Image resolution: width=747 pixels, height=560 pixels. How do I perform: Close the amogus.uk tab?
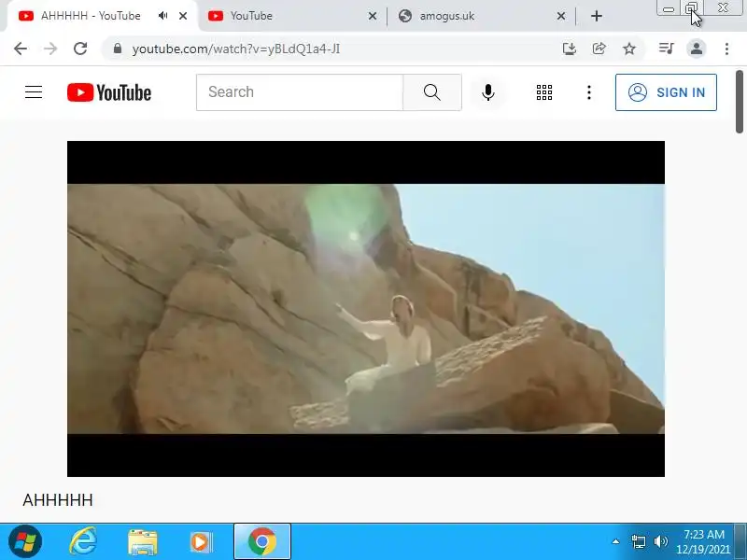(561, 16)
